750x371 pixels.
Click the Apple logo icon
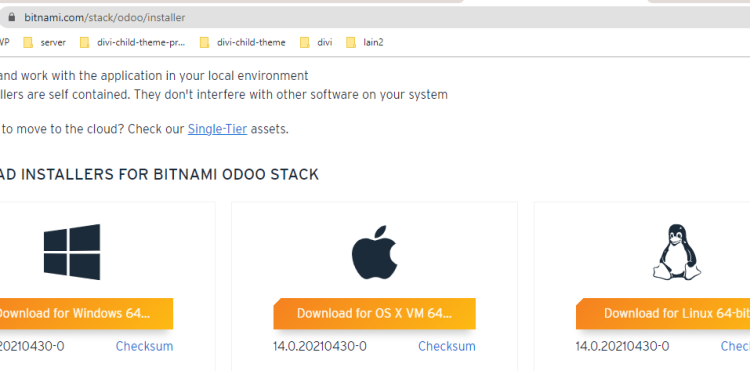pyautogui.click(x=375, y=252)
